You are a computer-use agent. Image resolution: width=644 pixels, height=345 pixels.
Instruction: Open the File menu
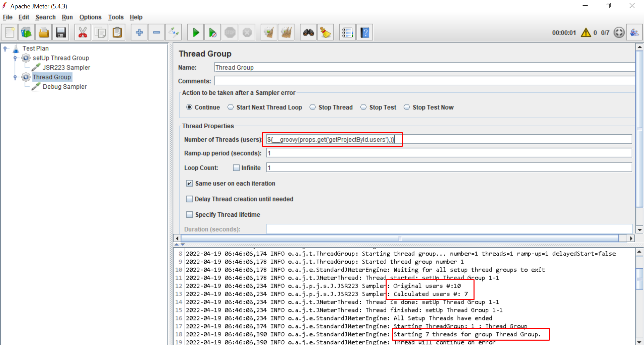coord(7,17)
